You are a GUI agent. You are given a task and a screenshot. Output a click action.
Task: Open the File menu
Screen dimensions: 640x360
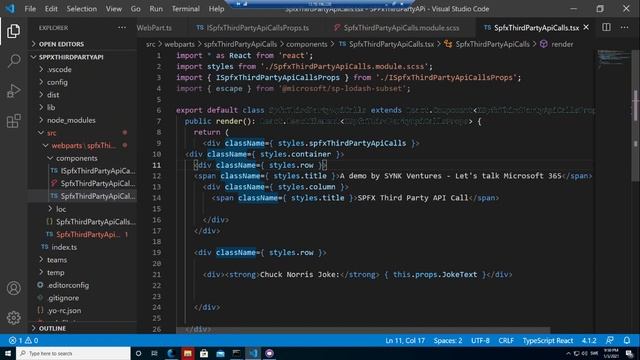(30, 9)
